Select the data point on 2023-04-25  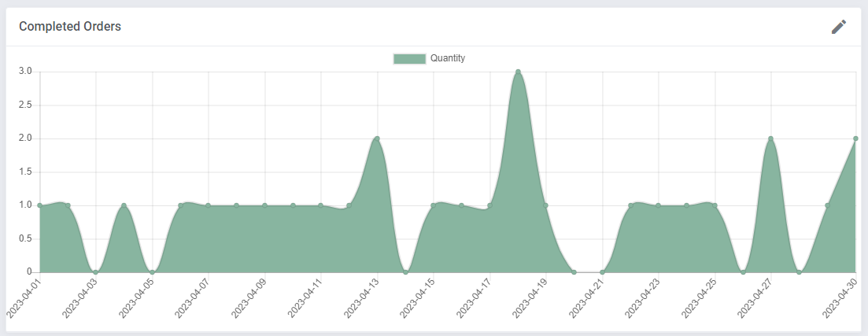715,205
